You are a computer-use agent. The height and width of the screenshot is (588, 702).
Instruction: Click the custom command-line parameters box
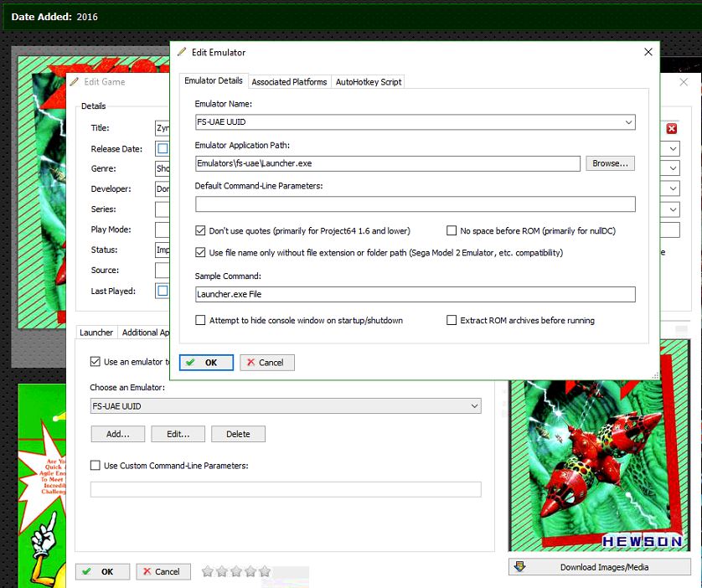click(286, 489)
